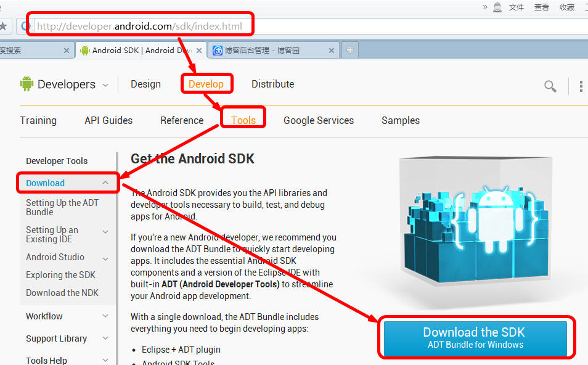Open the Distribute section
This screenshot has width=588, height=365.
click(x=272, y=84)
